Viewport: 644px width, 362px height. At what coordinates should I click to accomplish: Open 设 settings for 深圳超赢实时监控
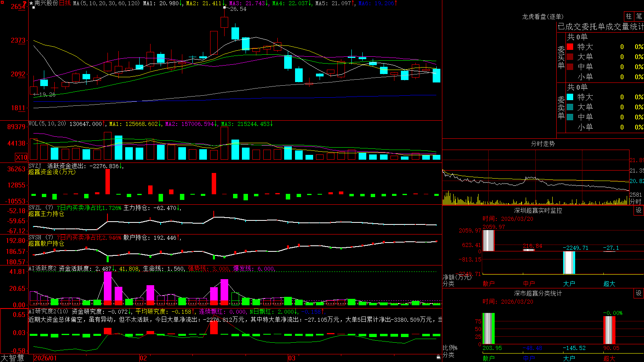click(639, 210)
